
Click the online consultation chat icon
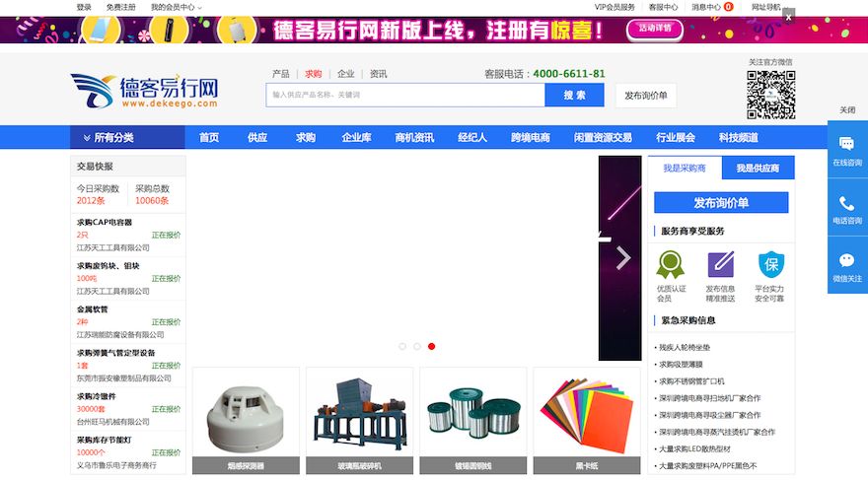click(x=846, y=144)
